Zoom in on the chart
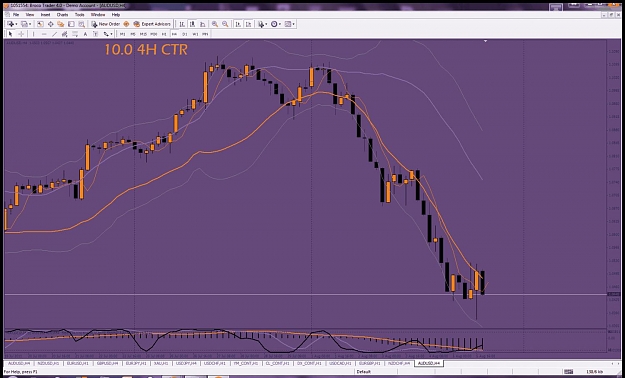 pos(215,24)
